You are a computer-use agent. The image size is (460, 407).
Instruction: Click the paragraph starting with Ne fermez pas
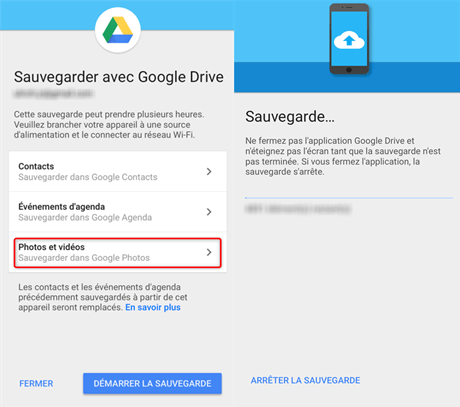pos(343,156)
